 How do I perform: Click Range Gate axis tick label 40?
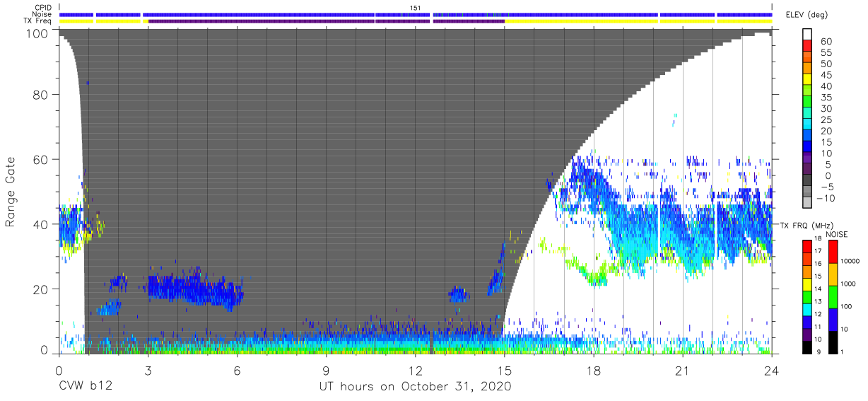tap(42, 224)
